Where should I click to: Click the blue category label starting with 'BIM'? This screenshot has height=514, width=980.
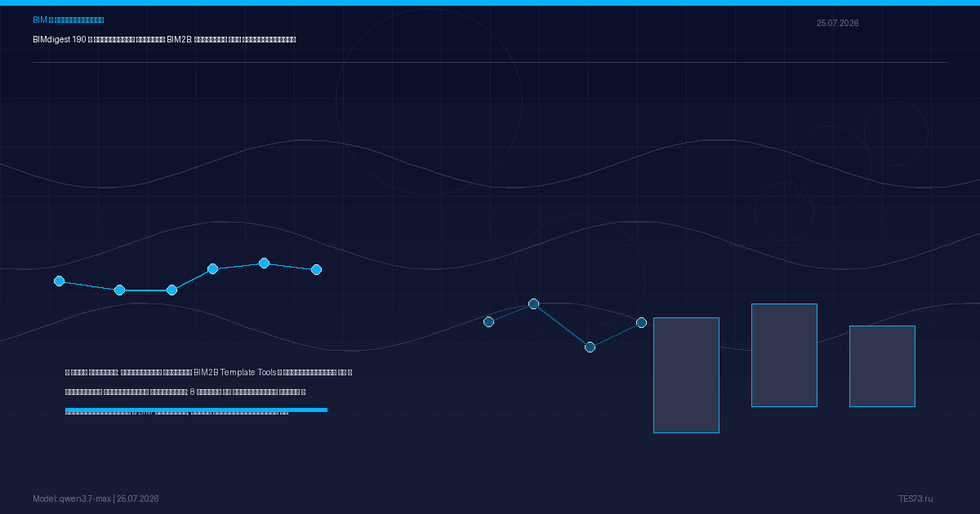pyautogui.click(x=69, y=20)
